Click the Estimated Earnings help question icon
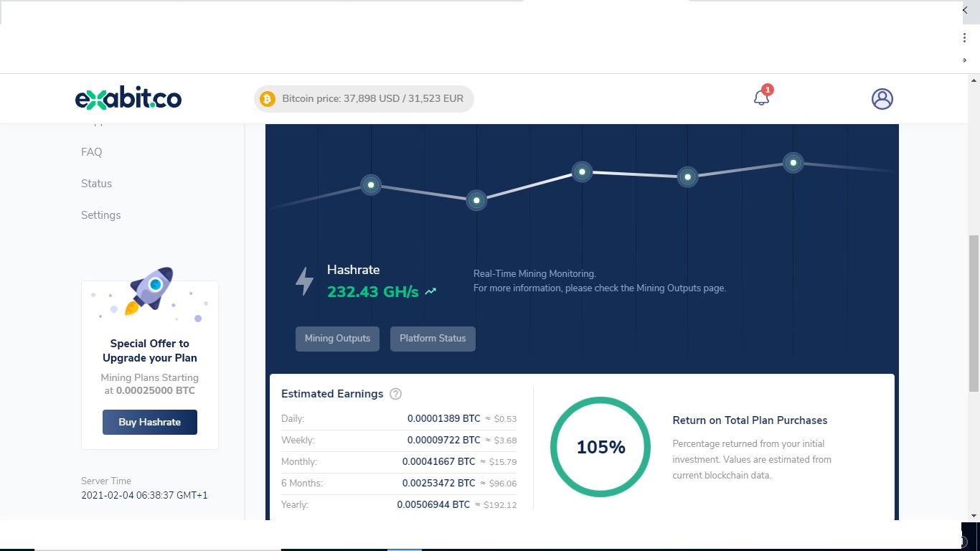980x551 pixels. click(x=395, y=394)
